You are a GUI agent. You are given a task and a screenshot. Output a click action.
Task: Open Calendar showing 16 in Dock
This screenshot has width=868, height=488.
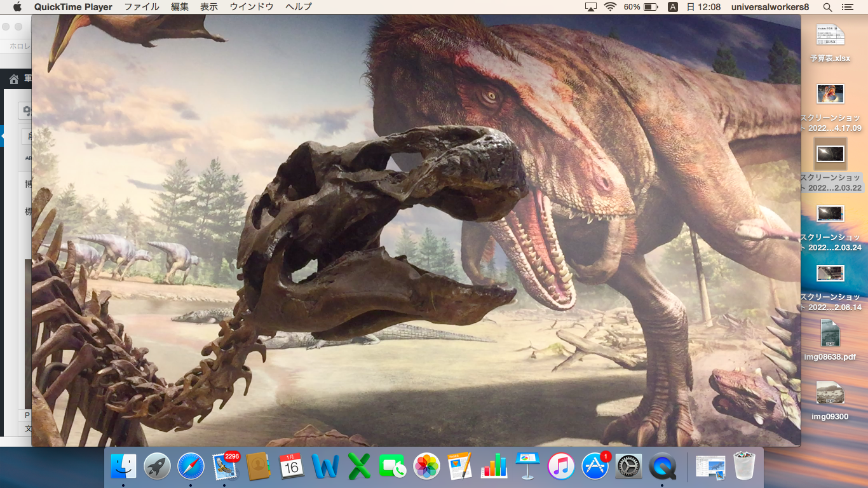(292, 467)
